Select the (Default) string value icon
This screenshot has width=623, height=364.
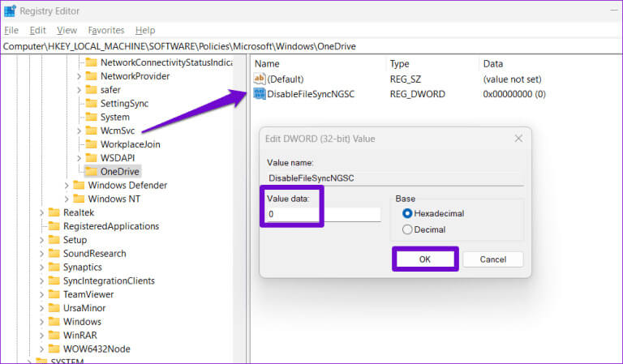(x=260, y=79)
